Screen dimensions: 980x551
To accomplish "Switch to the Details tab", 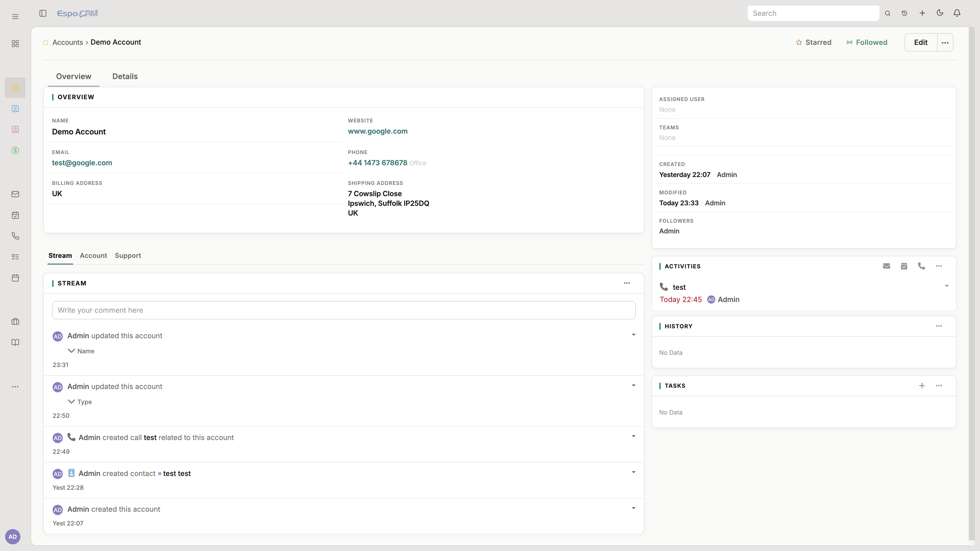I will tap(125, 77).
